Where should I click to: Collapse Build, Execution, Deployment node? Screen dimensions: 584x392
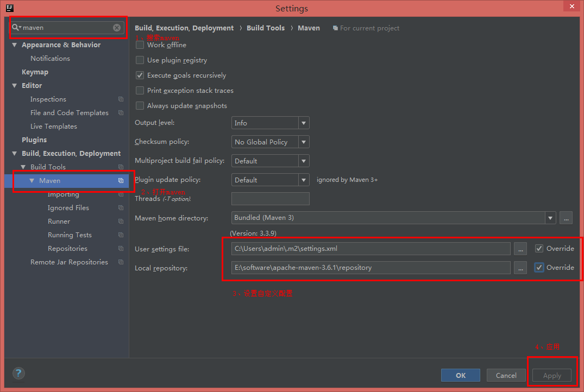point(15,153)
